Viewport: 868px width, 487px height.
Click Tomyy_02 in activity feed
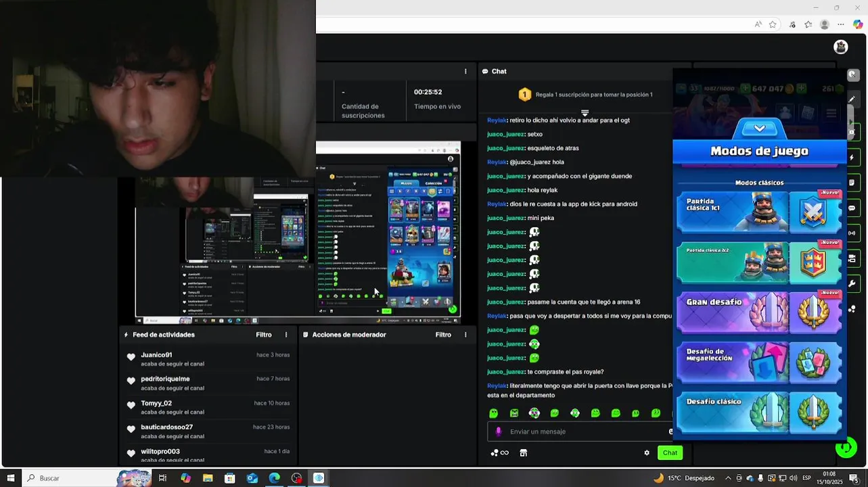[x=156, y=403]
